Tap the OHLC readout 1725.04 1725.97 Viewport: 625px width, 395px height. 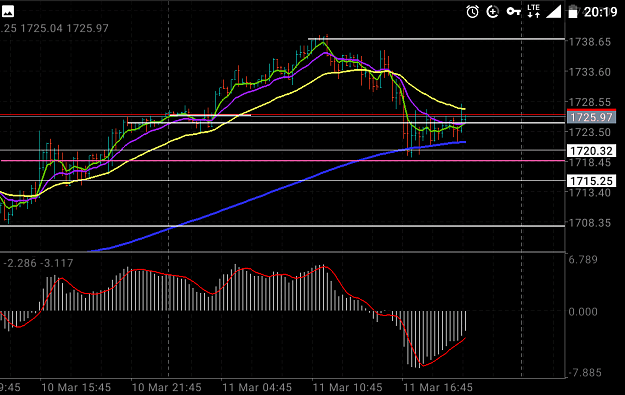(64, 28)
